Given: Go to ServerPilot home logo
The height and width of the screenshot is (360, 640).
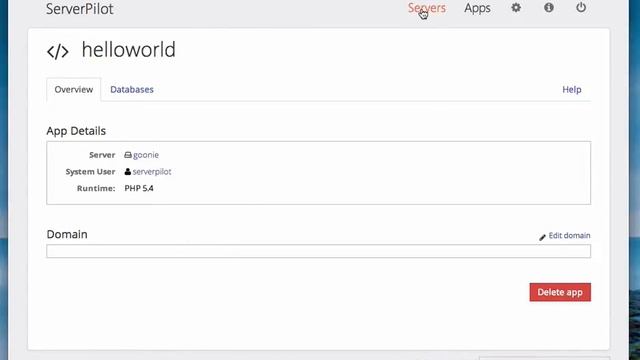Looking at the screenshot, I should [80, 9].
